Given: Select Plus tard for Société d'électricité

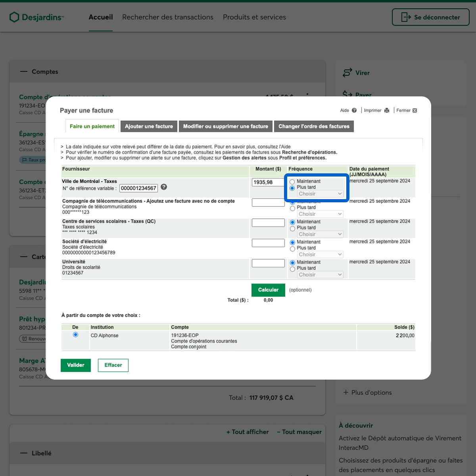Looking at the screenshot, I should click(x=292, y=248).
